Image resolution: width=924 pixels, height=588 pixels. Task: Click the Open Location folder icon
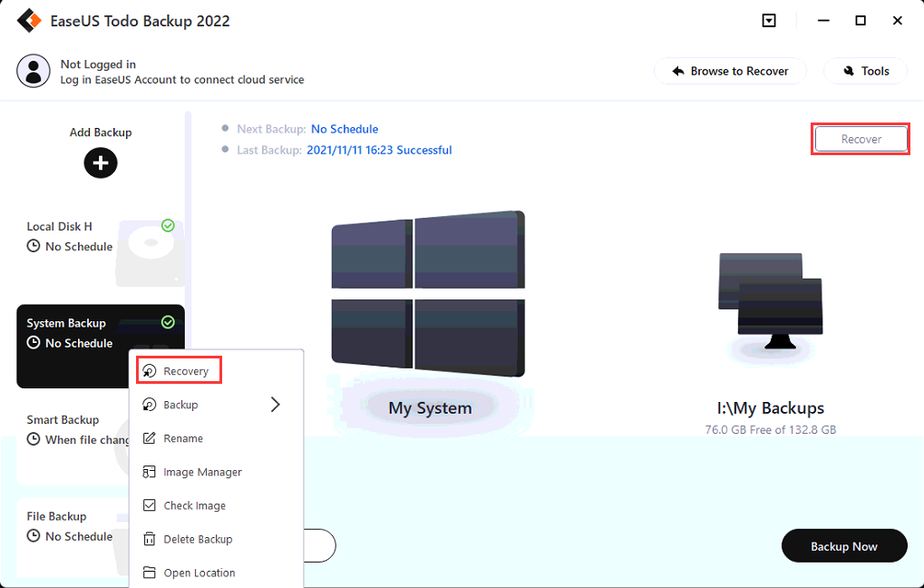150,573
